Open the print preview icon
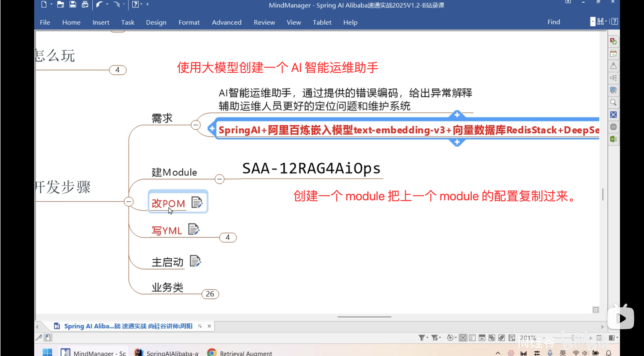The height and width of the screenshot is (356, 644). [x=85, y=4]
